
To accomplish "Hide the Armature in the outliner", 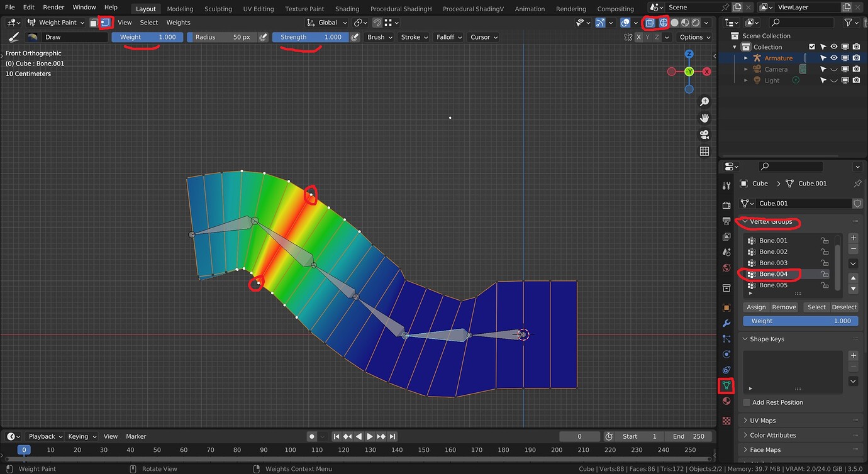I will coord(834,58).
